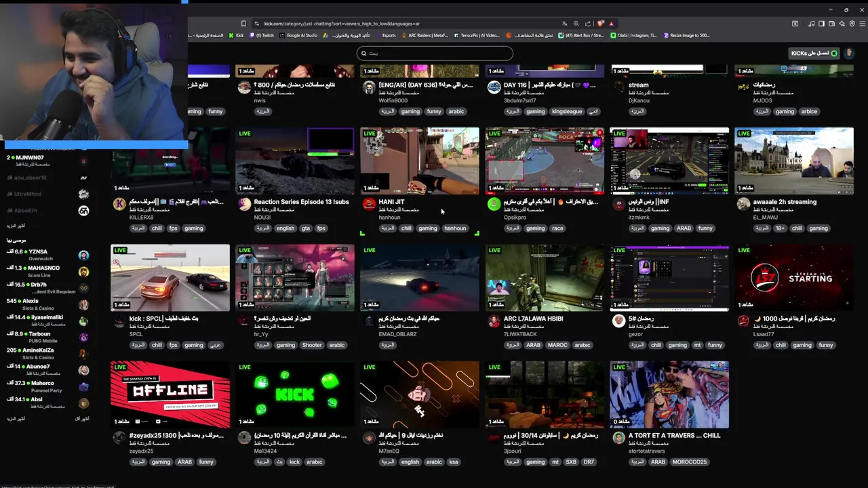868x488 pixels.
Task: Collapse recommended channels with show less link
Action: [81, 419]
